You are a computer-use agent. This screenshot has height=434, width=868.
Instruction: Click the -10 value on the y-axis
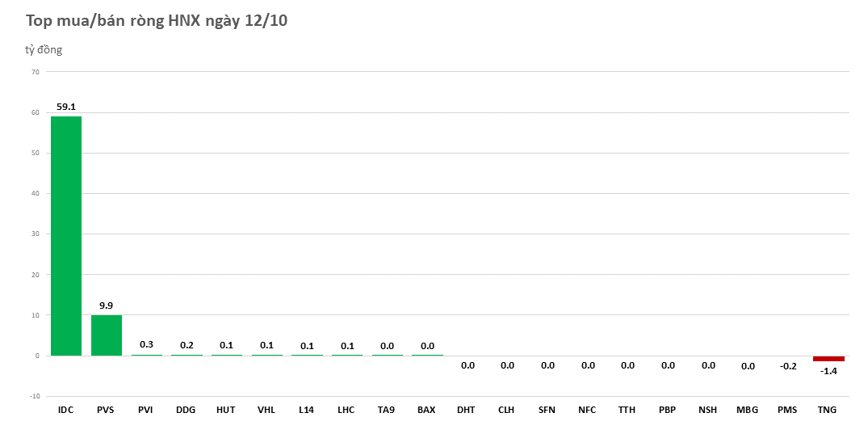[34, 396]
